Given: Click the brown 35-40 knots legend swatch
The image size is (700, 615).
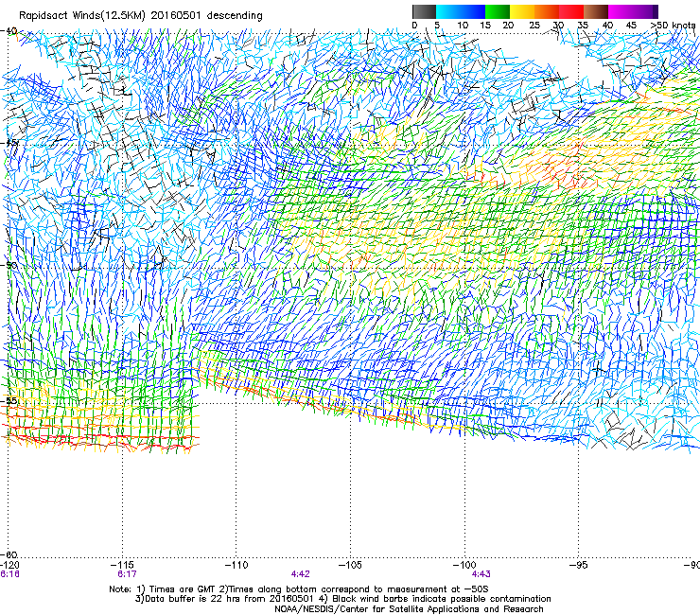Looking at the screenshot, I should 596,11.
